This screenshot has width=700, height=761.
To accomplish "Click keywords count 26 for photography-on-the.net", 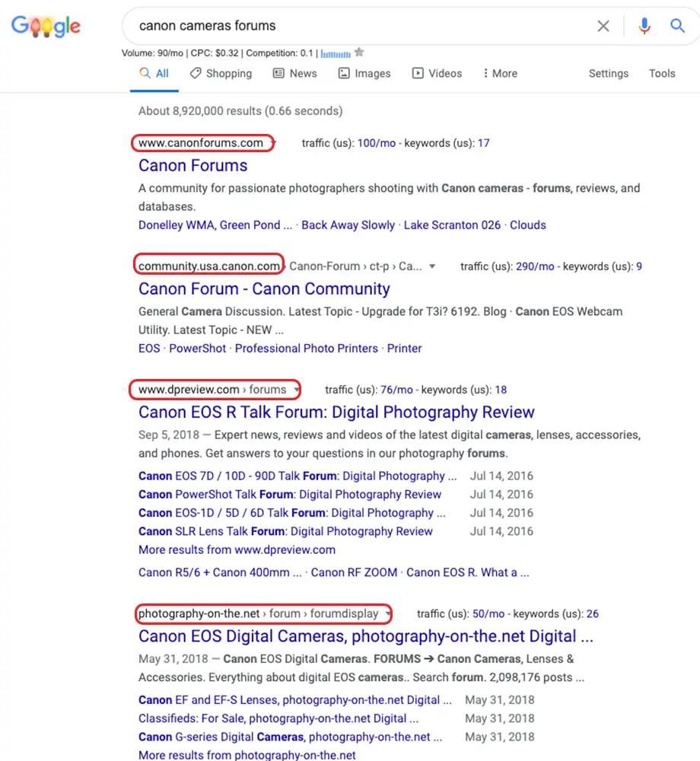I will pos(593,614).
